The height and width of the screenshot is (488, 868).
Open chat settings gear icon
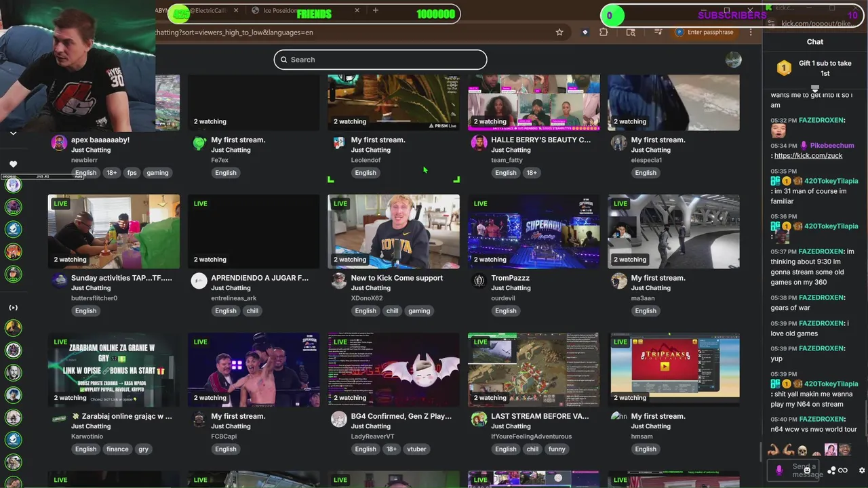[x=862, y=470]
